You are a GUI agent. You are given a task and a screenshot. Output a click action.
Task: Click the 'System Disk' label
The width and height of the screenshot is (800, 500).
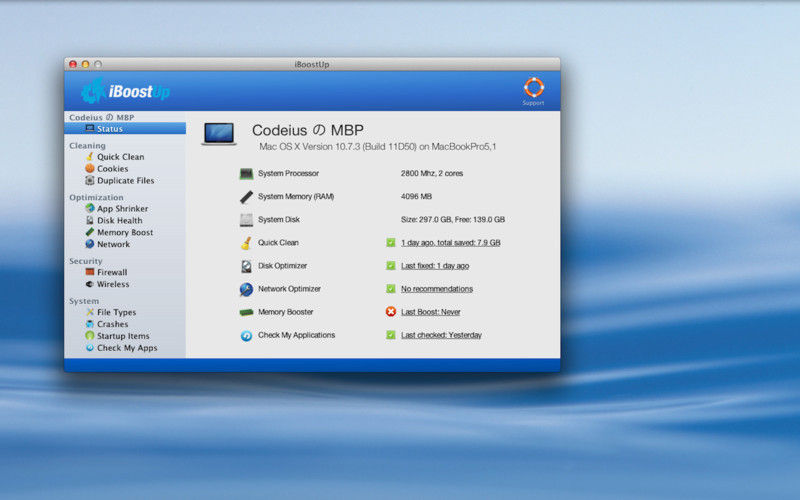coord(279,219)
